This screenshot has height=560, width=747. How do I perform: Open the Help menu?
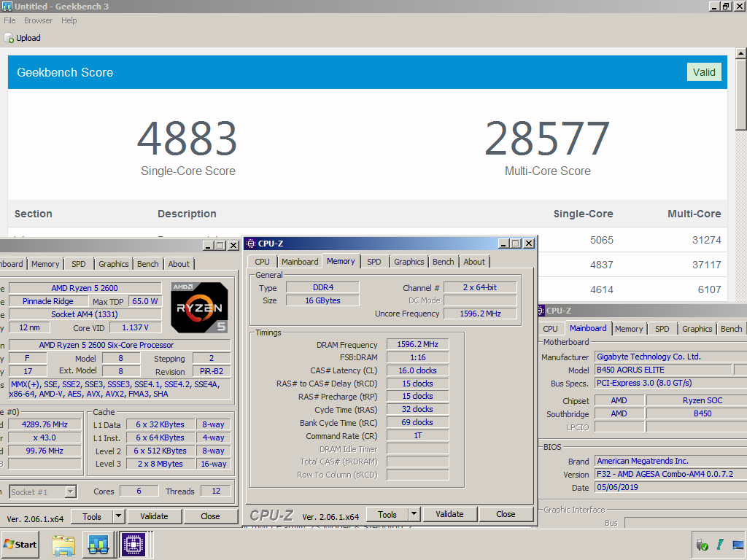pos(69,20)
